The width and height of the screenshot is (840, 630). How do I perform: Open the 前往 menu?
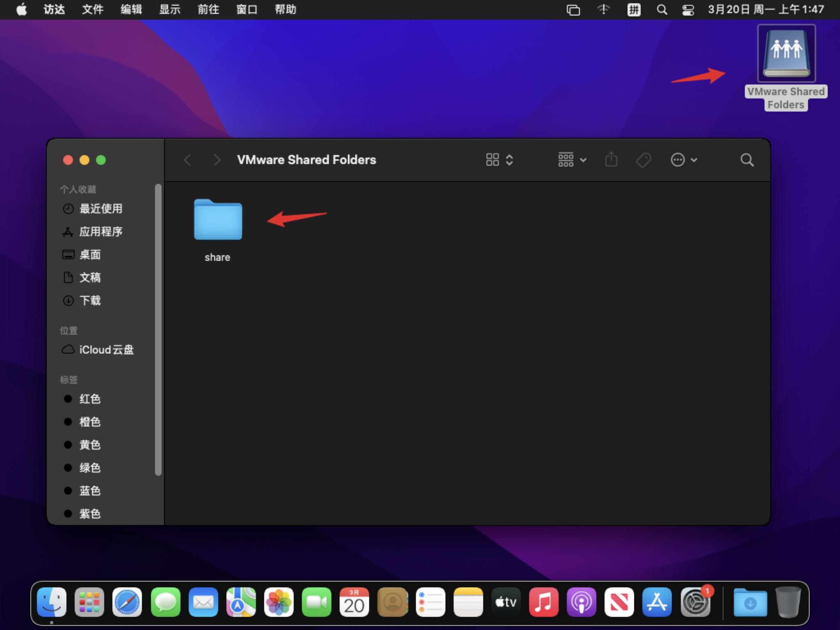pos(208,9)
